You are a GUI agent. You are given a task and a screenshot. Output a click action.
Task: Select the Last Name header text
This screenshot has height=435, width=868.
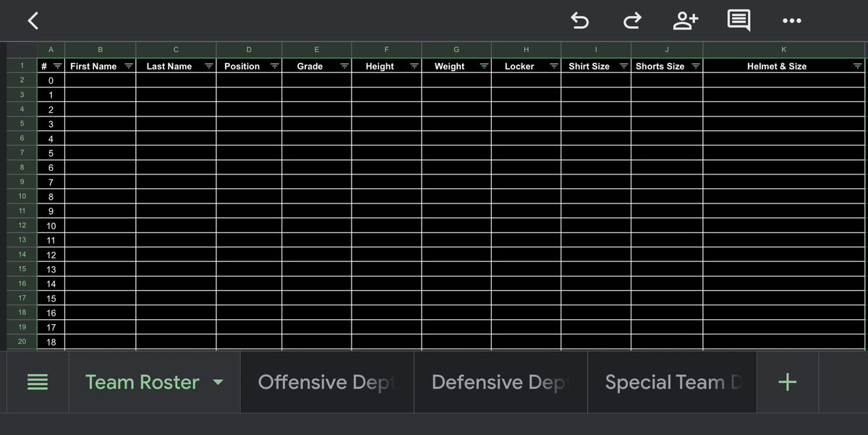pyautogui.click(x=169, y=66)
